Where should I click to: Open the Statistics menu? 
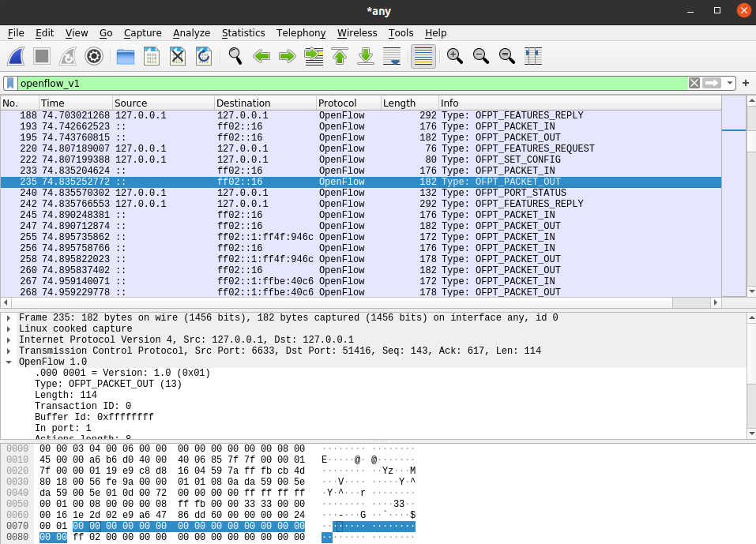[x=243, y=32]
